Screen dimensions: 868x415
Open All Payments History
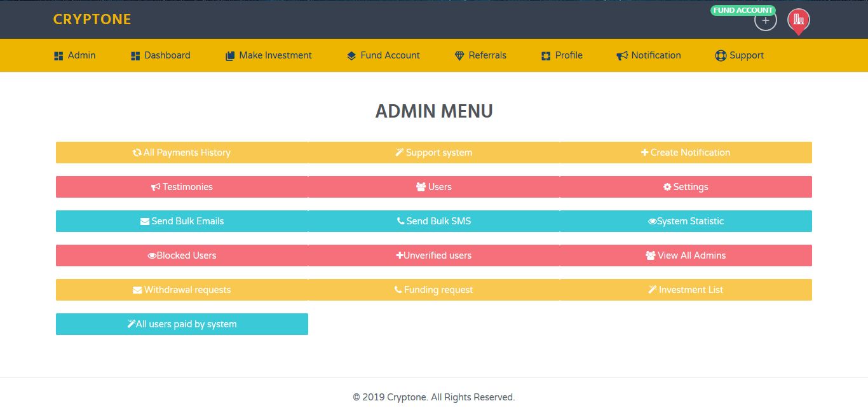point(182,153)
